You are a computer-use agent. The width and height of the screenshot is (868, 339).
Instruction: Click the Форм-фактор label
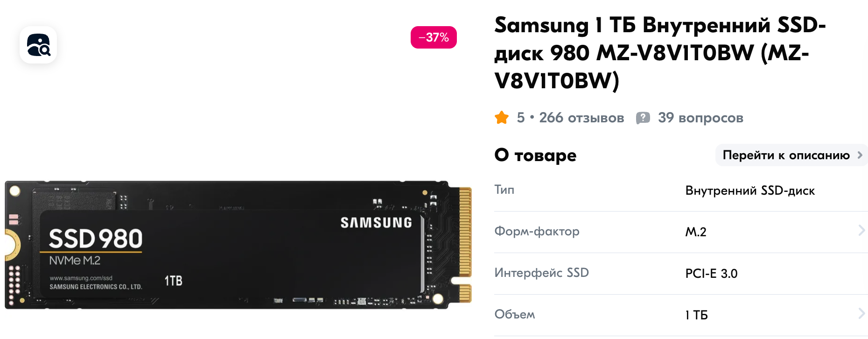point(537,231)
